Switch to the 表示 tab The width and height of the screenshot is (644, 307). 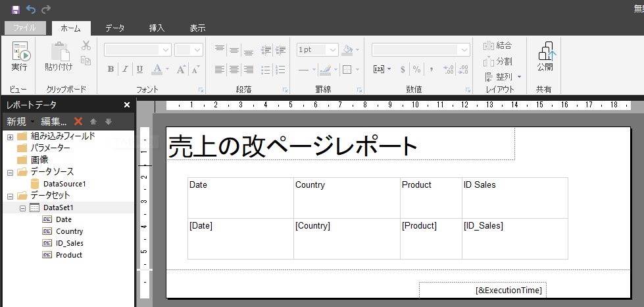tap(197, 28)
